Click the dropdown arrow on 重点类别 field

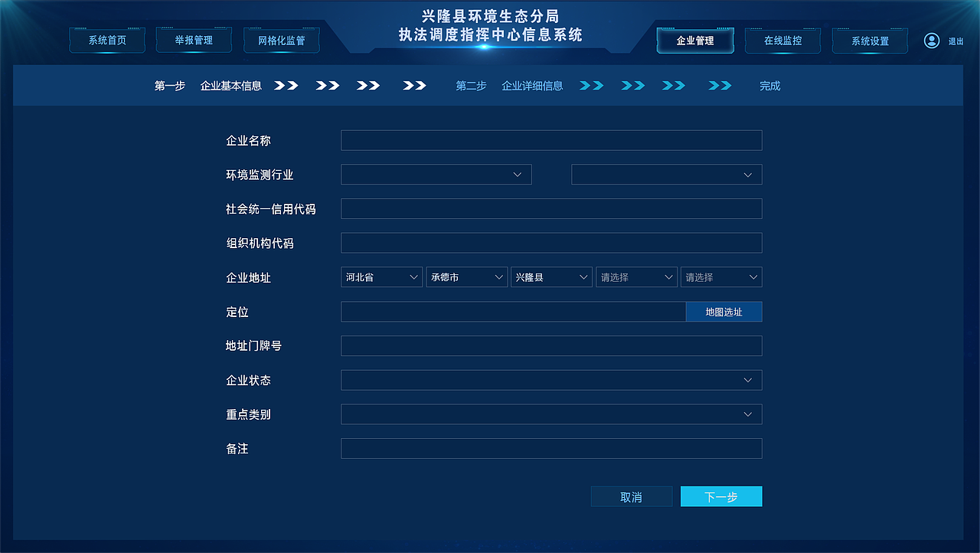tap(748, 414)
